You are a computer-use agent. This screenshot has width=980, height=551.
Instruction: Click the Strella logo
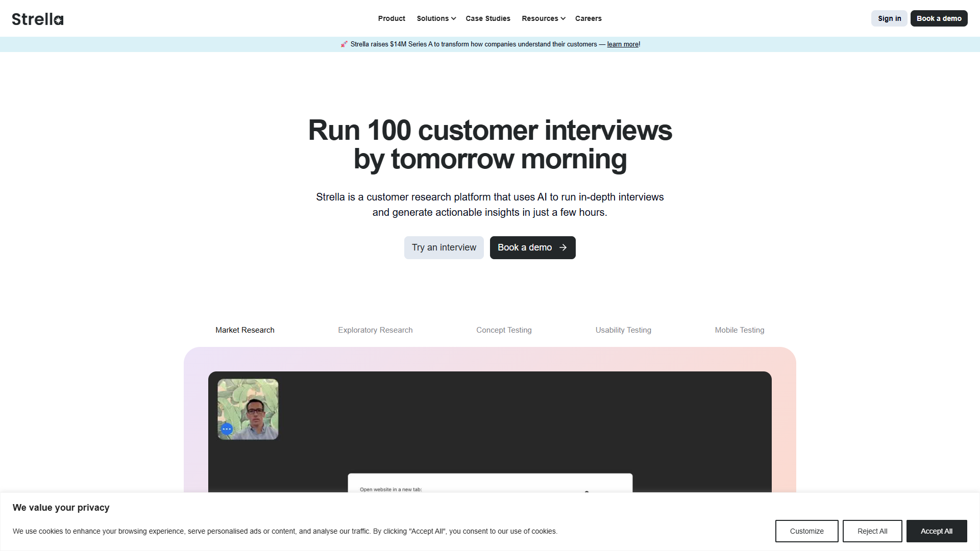tap(38, 19)
